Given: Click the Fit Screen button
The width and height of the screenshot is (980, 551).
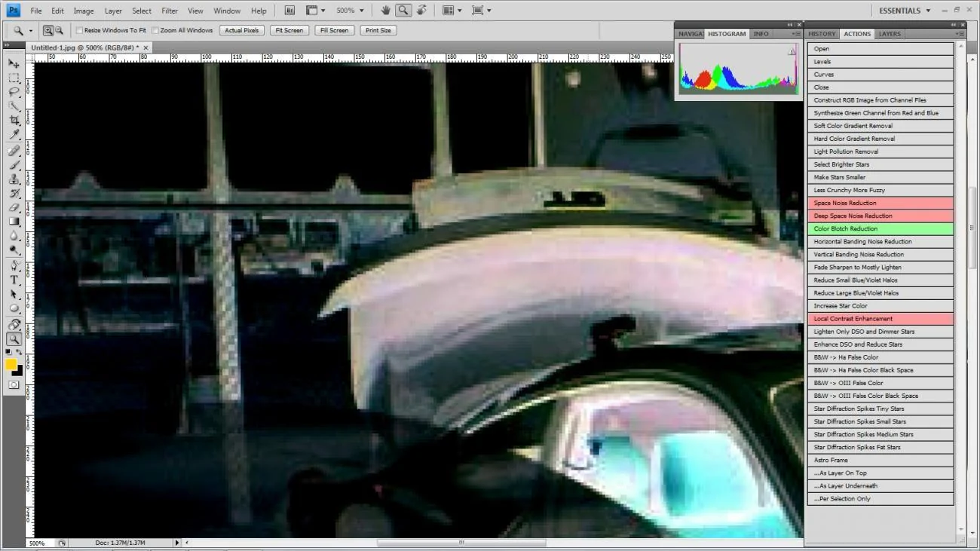Looking at the screenshot, I should click(289, 30).
